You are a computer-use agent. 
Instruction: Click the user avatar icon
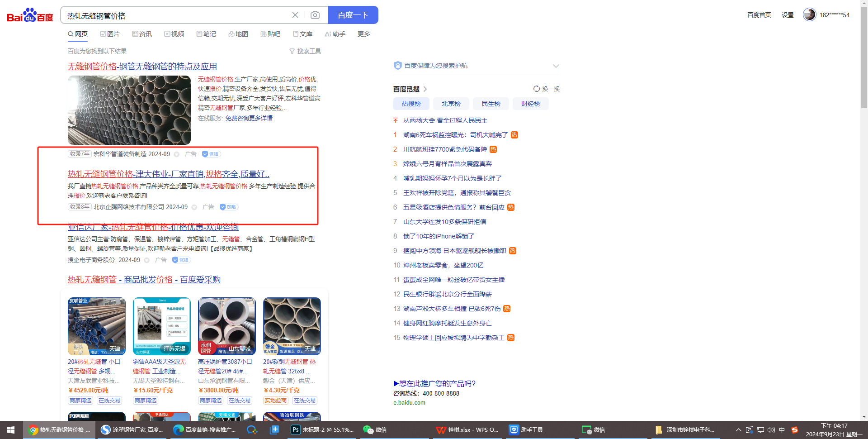(x=809, y=14)
